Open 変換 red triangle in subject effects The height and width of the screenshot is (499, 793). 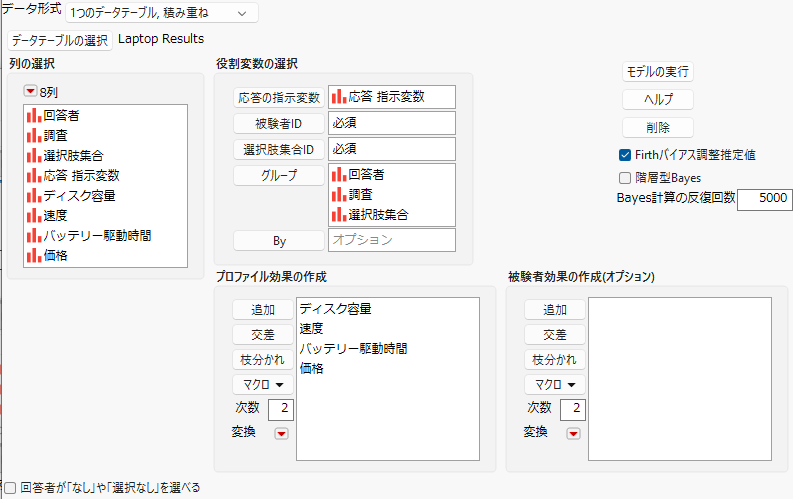[x=574, y=434]
